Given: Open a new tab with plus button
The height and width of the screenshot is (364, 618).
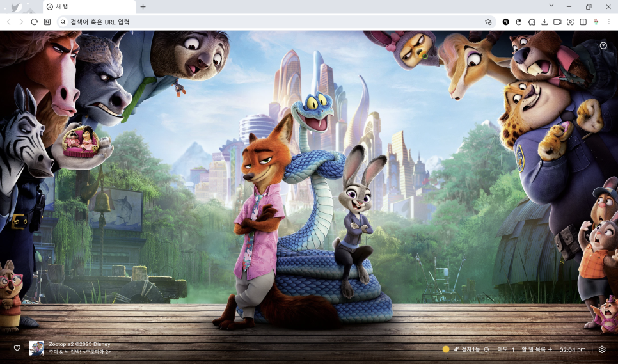Looking at the screenshot, I should 143,7.
